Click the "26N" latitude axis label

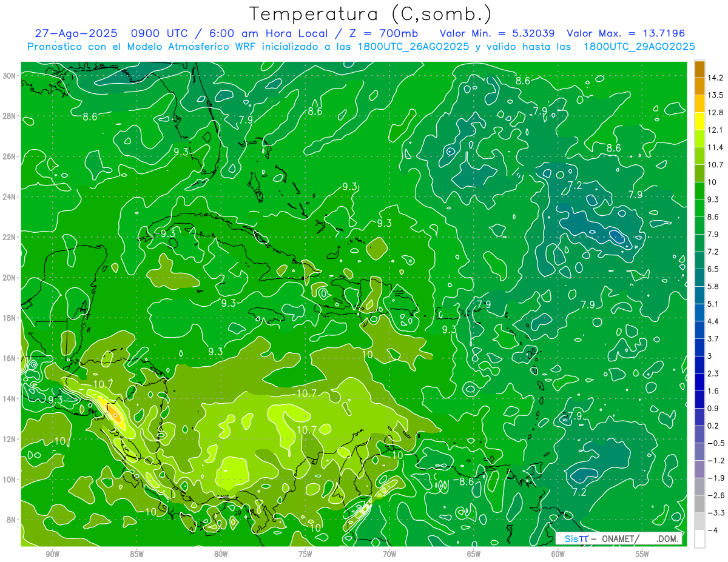(x=10, y=156)
